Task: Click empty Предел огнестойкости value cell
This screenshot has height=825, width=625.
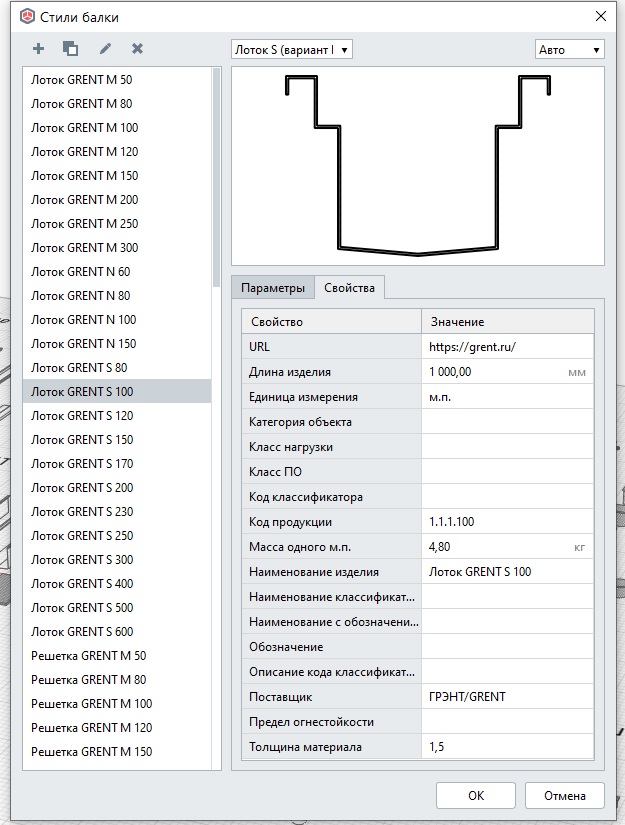Action: pyautogui.click(x=507, y=722)
